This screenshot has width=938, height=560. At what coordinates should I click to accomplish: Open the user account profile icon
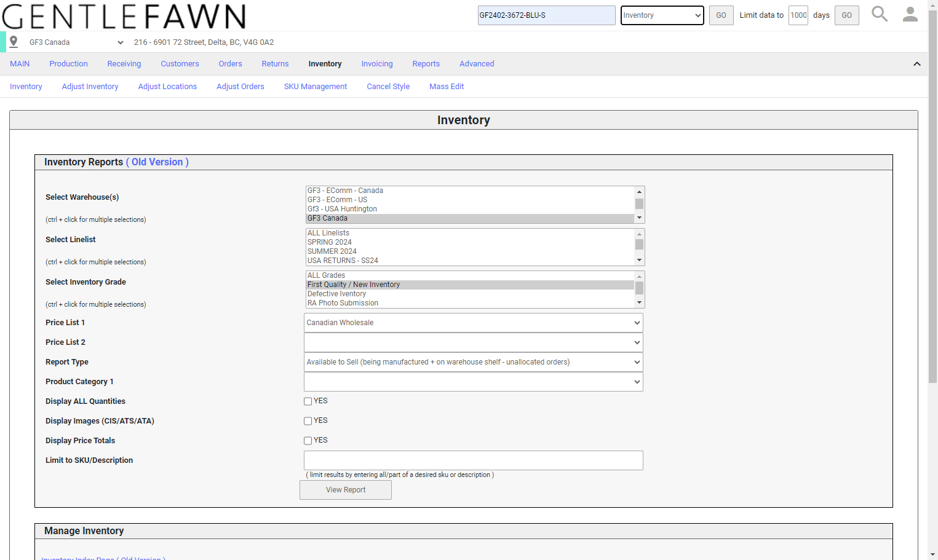(910, 14)
